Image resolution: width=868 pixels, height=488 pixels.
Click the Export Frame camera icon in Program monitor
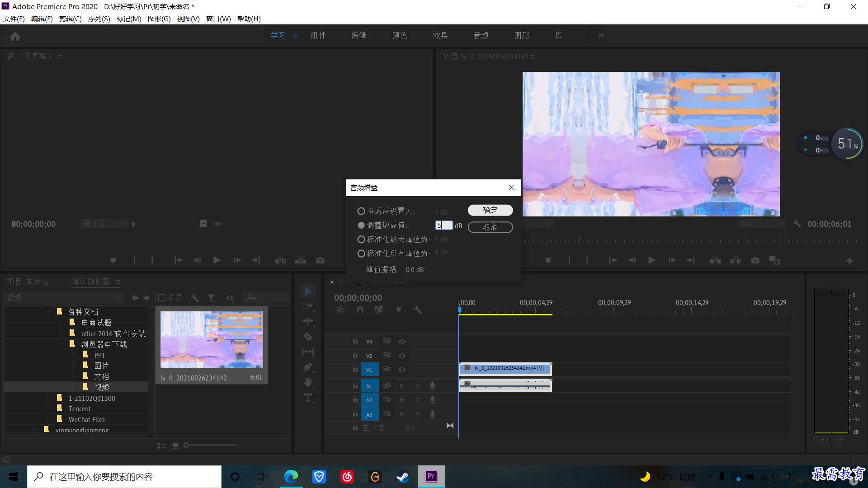[x=755, y=261]
